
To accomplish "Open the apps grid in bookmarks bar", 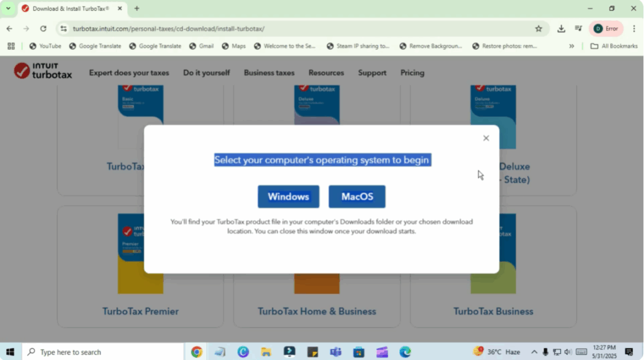I will [x=11, y=46].
